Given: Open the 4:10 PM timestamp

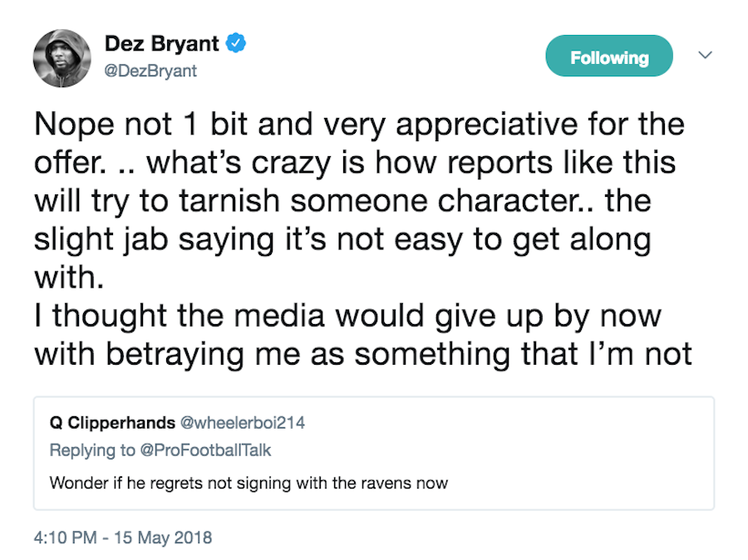Looking at the screenshot, I should [63, 538].
